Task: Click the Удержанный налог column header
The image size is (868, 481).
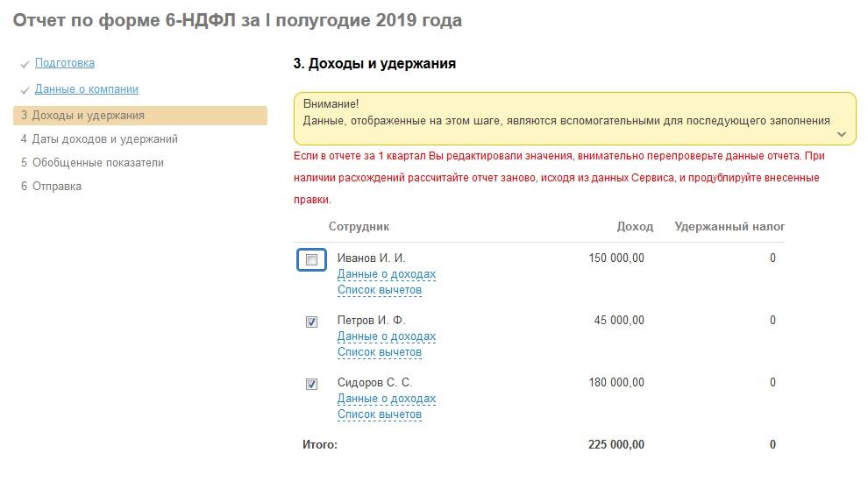Action: pyautogui.click(x=729, y=227)
